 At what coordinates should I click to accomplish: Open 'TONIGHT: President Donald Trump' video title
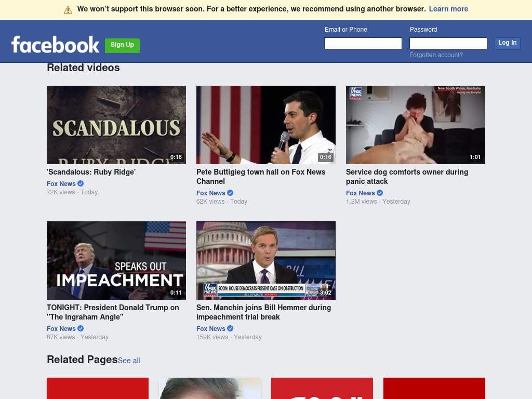click(x=113, y=312)
